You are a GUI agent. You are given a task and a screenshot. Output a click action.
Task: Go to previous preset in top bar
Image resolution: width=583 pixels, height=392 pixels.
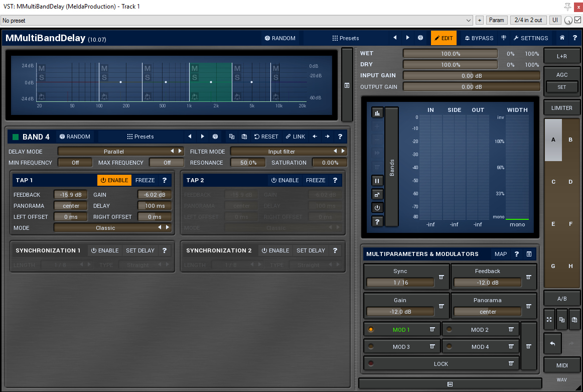point(395,38)
